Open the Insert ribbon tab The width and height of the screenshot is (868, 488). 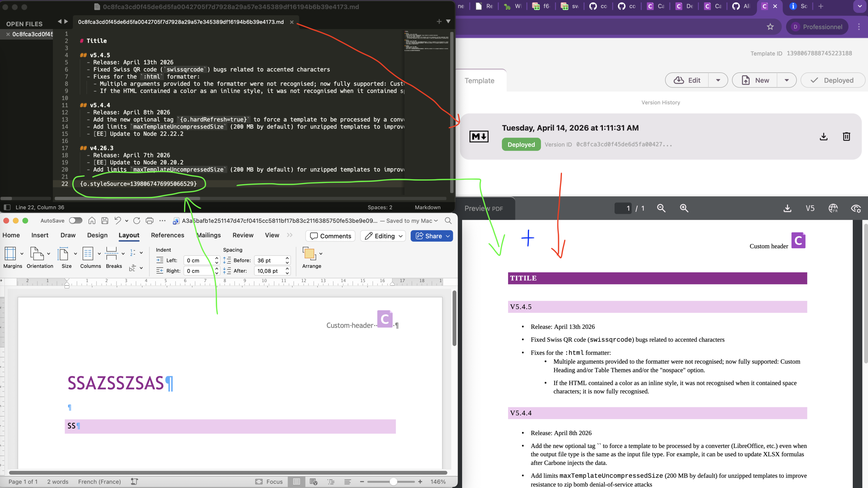[40, 235]
